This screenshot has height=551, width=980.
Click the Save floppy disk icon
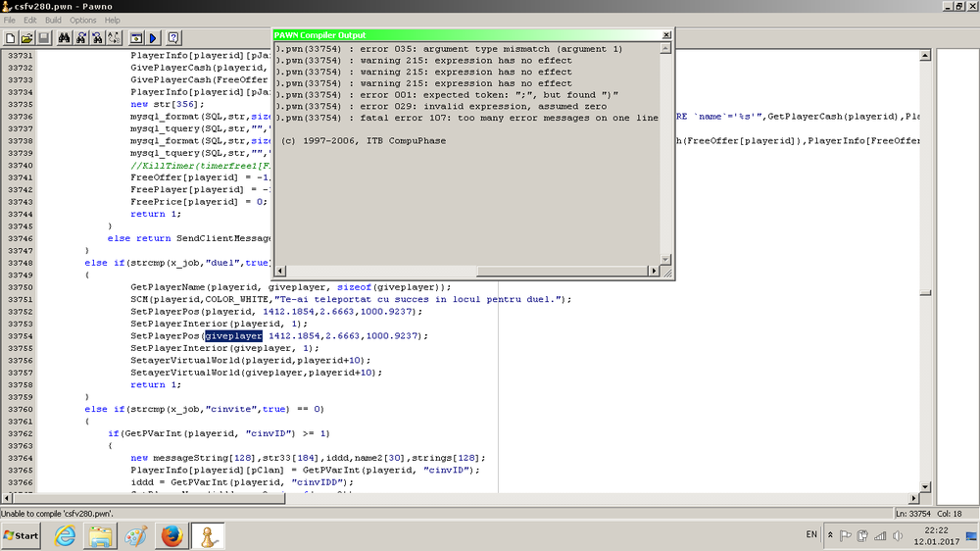click(44, 38)
